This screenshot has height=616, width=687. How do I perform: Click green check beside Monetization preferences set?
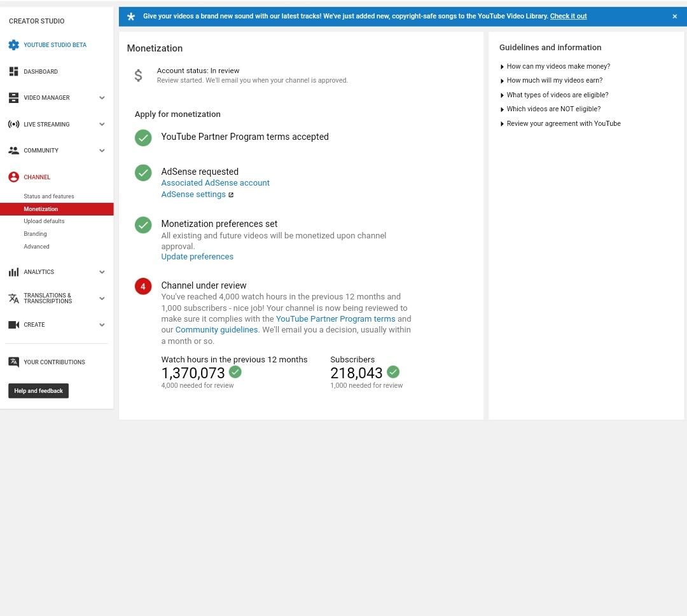coord(143,225)
